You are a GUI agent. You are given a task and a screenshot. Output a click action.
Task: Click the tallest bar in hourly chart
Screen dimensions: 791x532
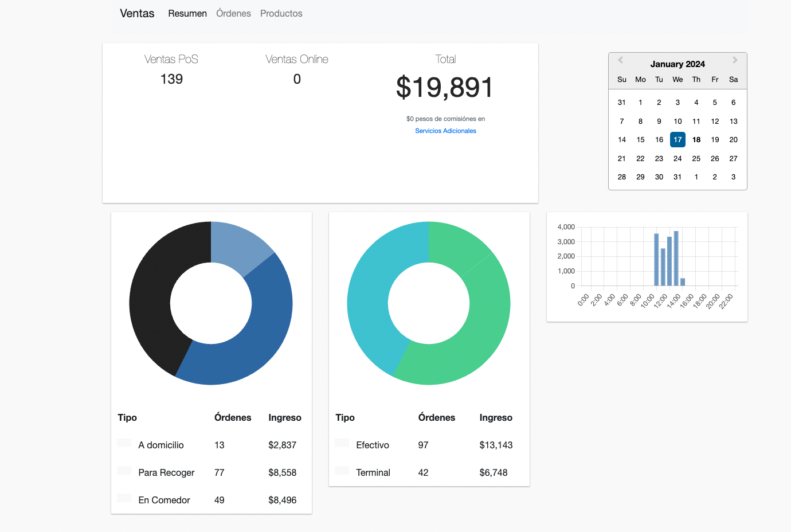pos(676,259)
